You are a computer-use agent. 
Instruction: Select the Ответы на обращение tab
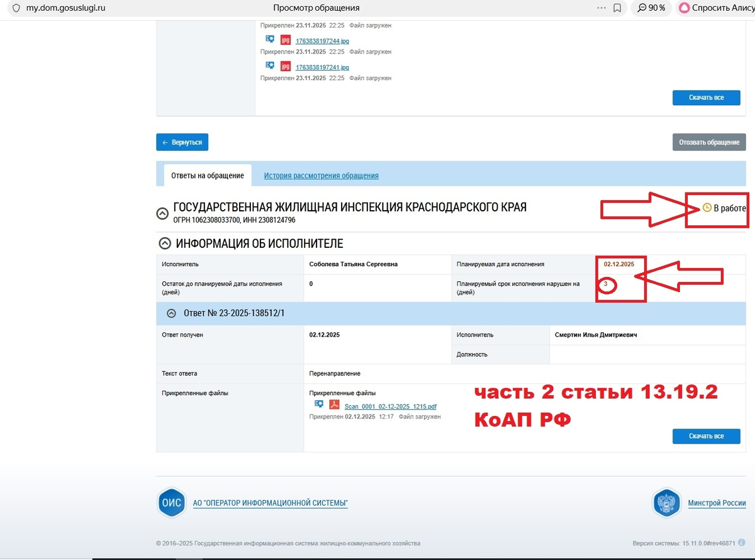tap(208, 176)
